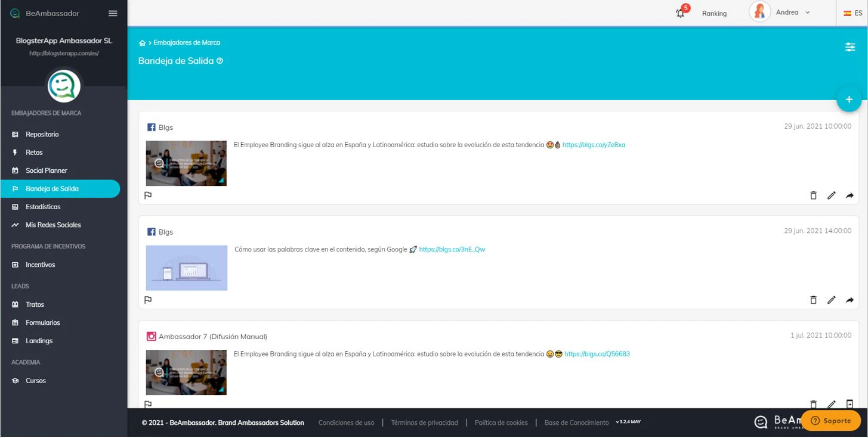The width and height of the screenshot is (868, 438).
Task: Collapse the sidebar with the hamburger toggle
Action: (113, 13)
